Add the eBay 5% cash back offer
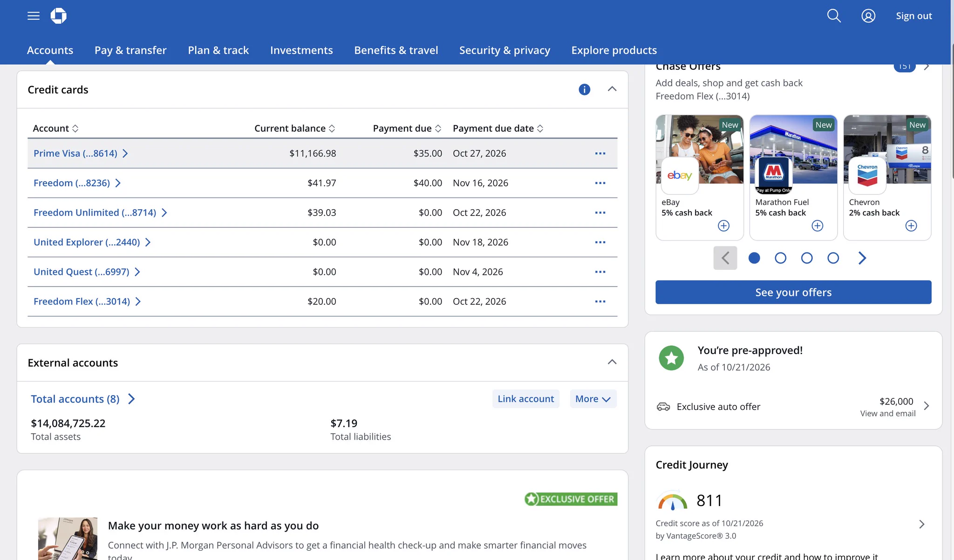The width and height of the screenshot is (954, 560). 724,226
